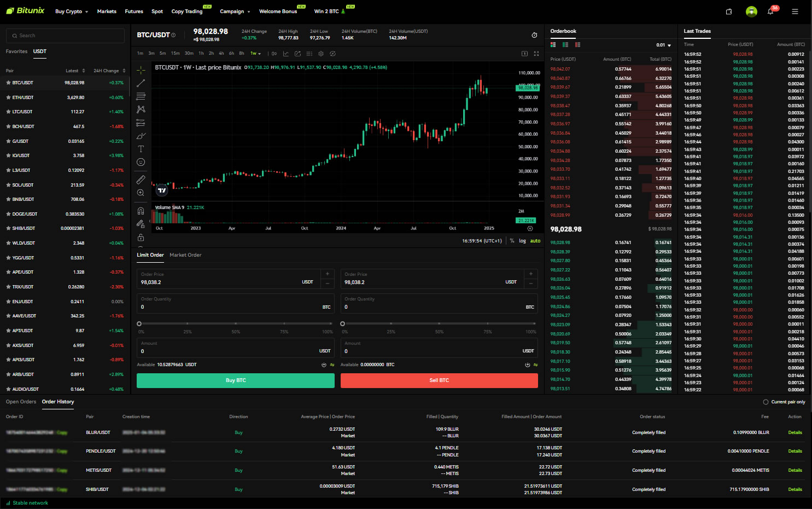Toggle log scale on chart
Screen dimensions: 812x509
[x=522, y=241]
